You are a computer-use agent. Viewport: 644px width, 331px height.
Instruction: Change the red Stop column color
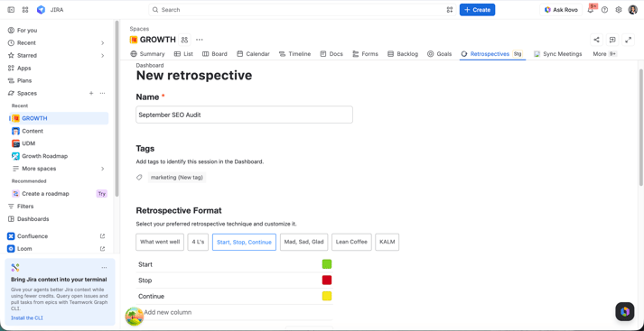(x=327, y=280)
